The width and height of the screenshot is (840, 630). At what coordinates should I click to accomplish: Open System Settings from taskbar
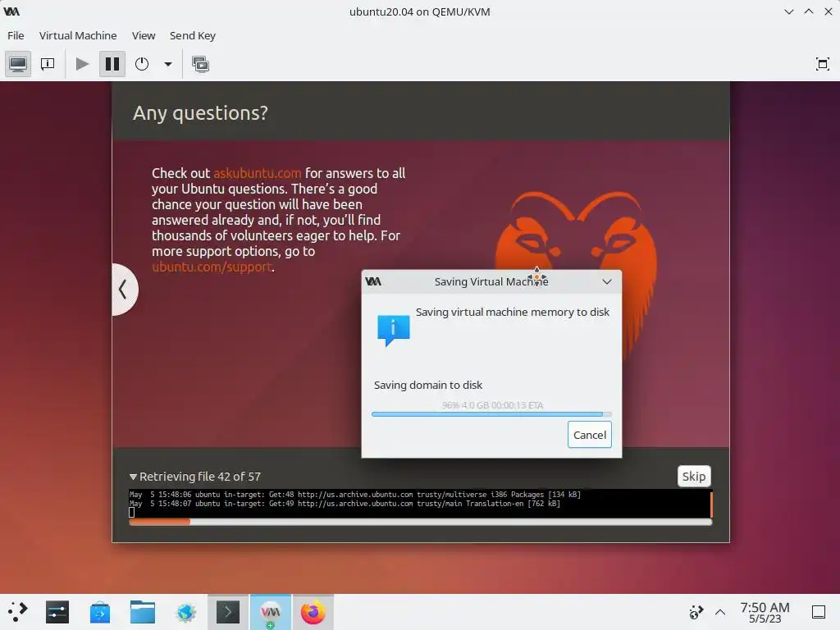[57, 612]
